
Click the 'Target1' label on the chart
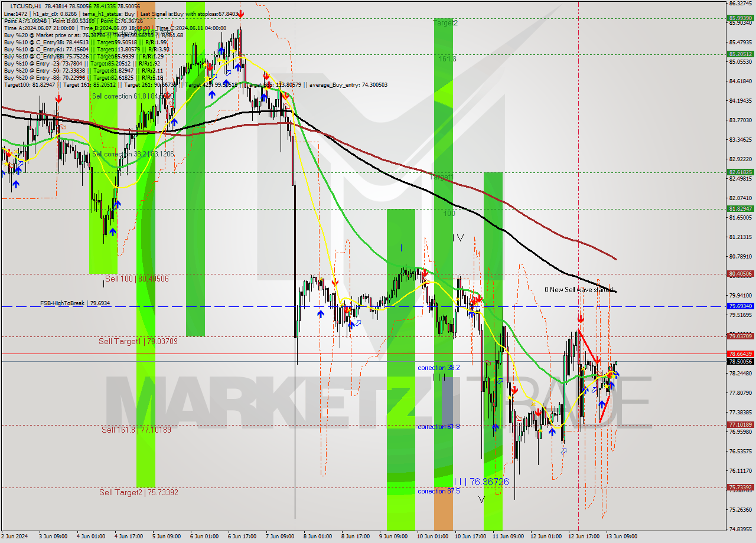[442, 176]
